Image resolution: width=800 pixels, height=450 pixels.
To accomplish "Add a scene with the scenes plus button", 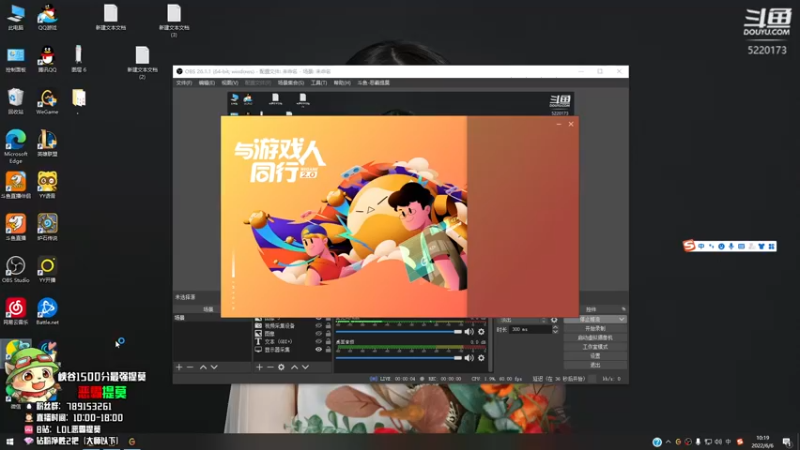I will point(179,367).
